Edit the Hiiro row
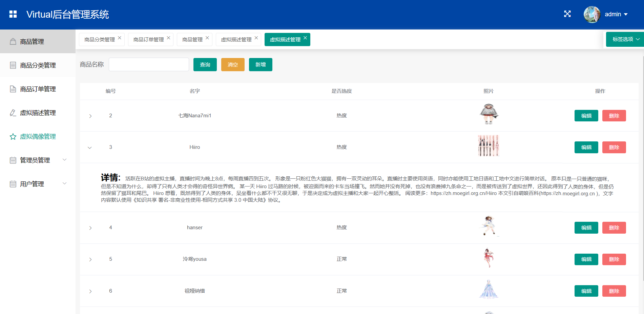644x314 pixels. [x=586, y=147]
